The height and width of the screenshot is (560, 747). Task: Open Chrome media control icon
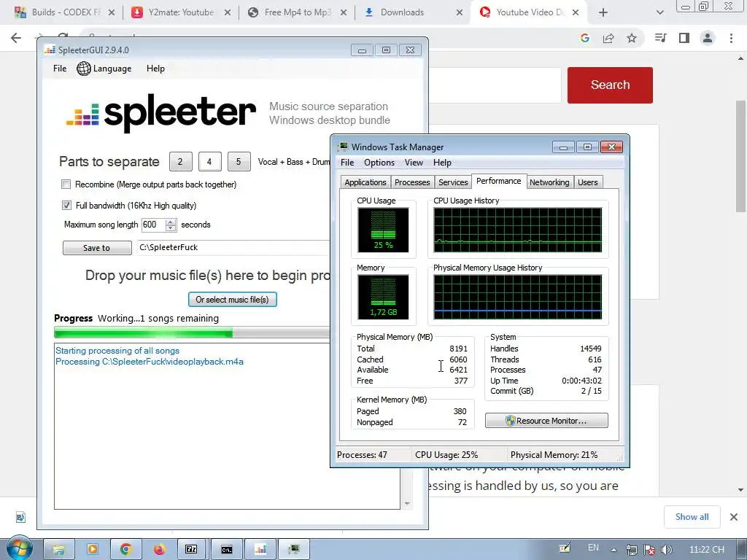[660, 38]
